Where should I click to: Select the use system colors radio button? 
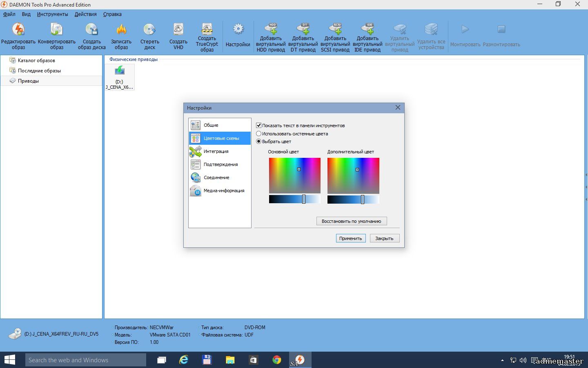pos(259,134)
